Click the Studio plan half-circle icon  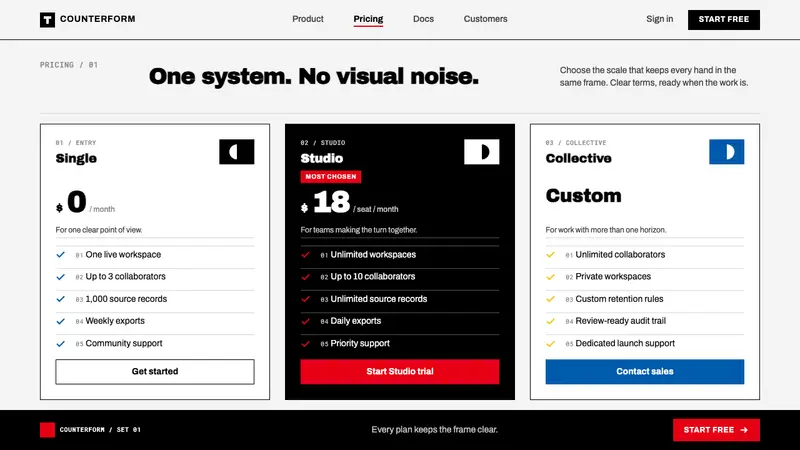click(482, 152)
